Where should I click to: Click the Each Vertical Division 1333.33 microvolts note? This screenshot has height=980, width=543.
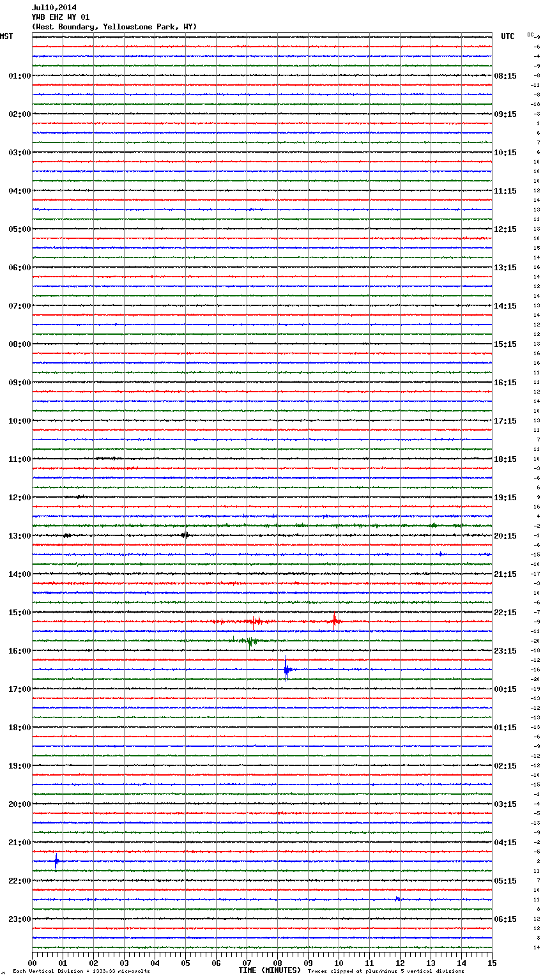pyautogui.click(x=81, y=971)
